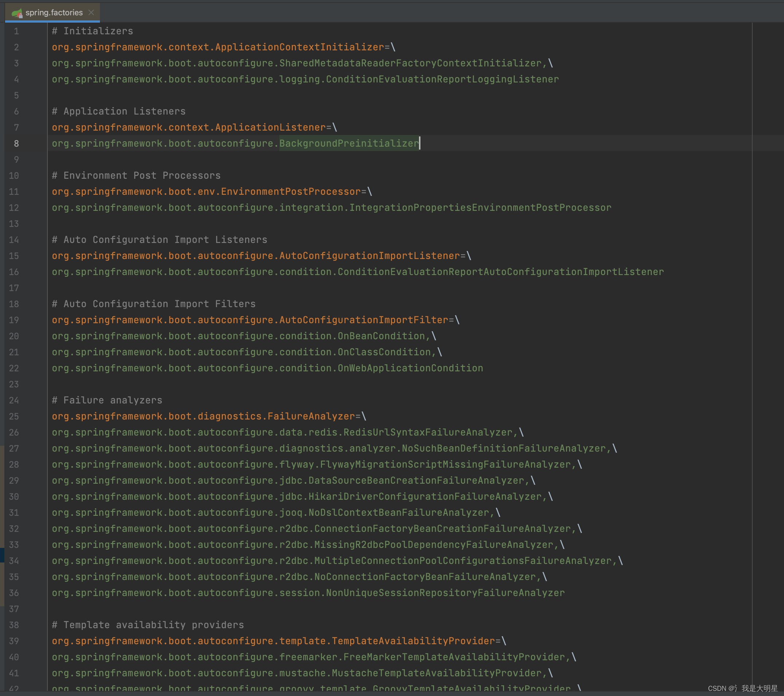Click the FailureAnalyzer key on line 25
The image size is (784, 696).
311,416
